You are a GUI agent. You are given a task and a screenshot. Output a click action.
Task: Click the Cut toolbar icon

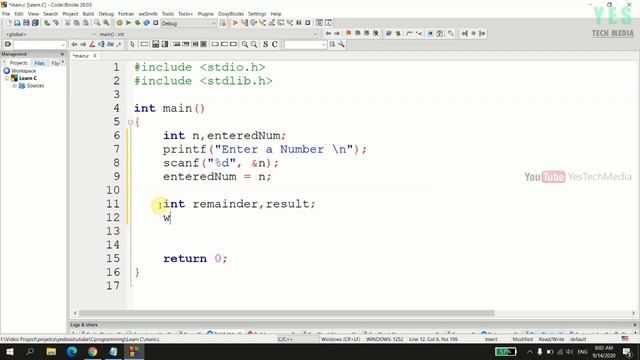(x=68, y=23)
